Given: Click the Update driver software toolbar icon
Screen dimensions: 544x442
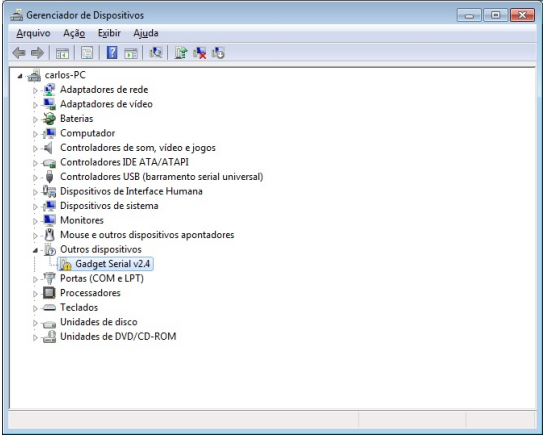Looking at the screenshot, I should click(x=181, y=53).
